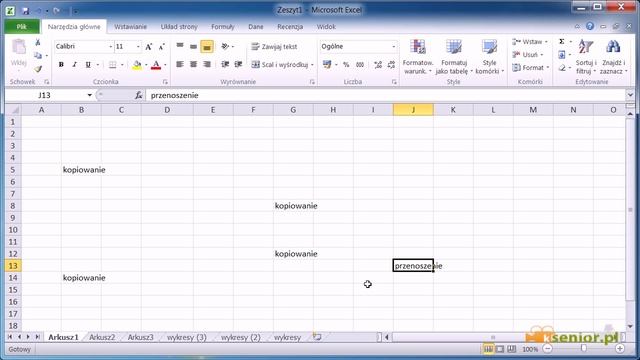This screenshot has height=360, width=640.
Task: Switch to Formuły tab
Action: (222, 27)
